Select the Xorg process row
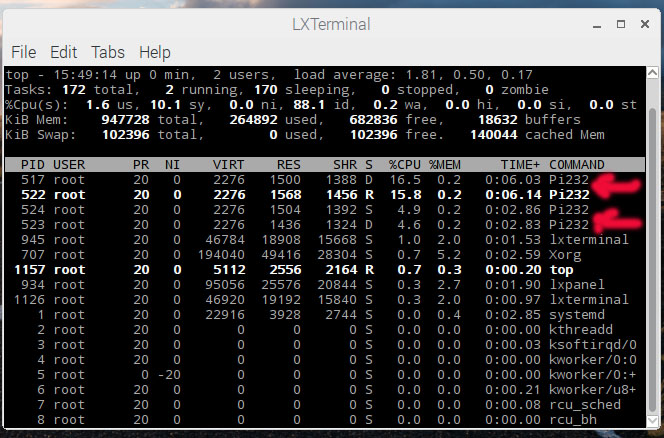Viewport: 664px width, 438px height. (300, 254)
